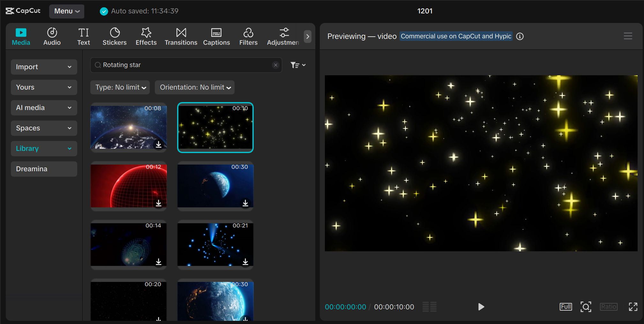Open the Filters panel
The height and width of the screenshot is (324, 644).
pyautogui.click(x=248, y=36)
